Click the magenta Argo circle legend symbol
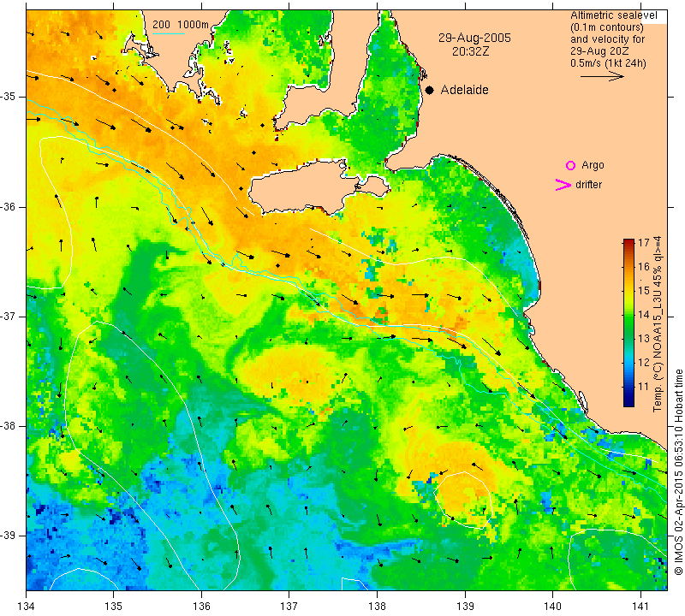The width and height of the screenshot is (685, 616). (x=570, y=165)
